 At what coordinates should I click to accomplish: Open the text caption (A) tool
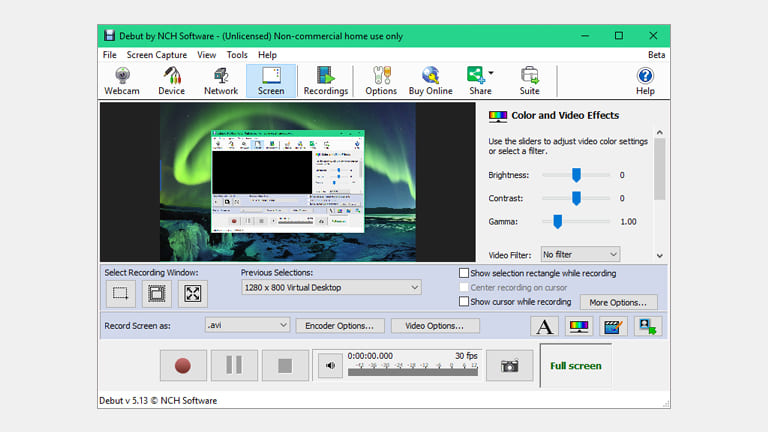pos(545,326)
